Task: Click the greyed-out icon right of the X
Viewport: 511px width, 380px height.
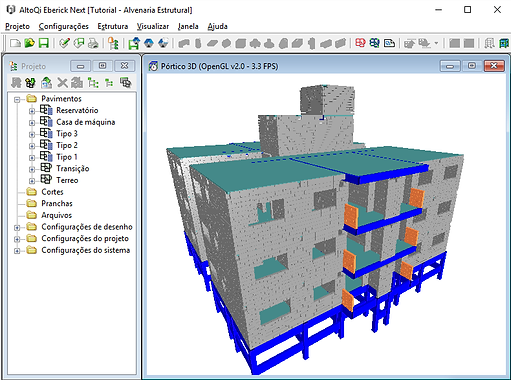Action: 77,82
